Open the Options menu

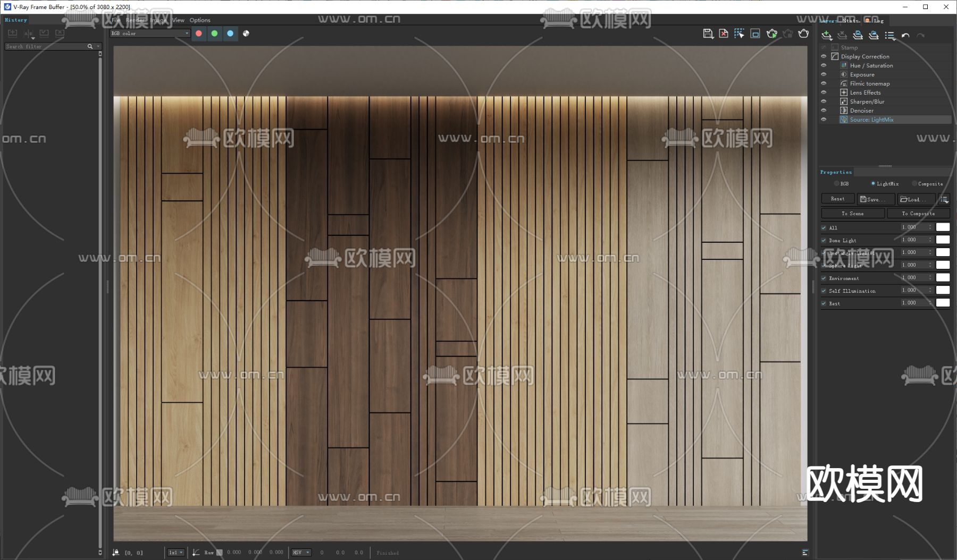click(x=200, y=20)
